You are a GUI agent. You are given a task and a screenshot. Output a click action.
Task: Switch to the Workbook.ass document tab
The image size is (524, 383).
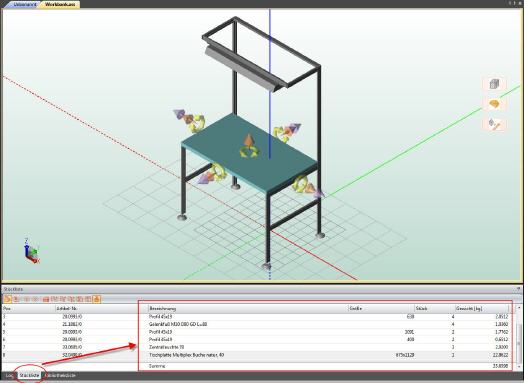[x=60, y=4]
